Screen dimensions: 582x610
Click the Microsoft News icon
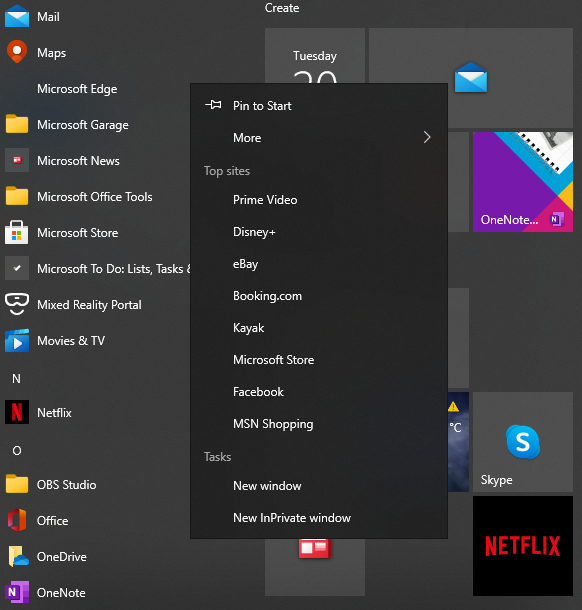17,160
